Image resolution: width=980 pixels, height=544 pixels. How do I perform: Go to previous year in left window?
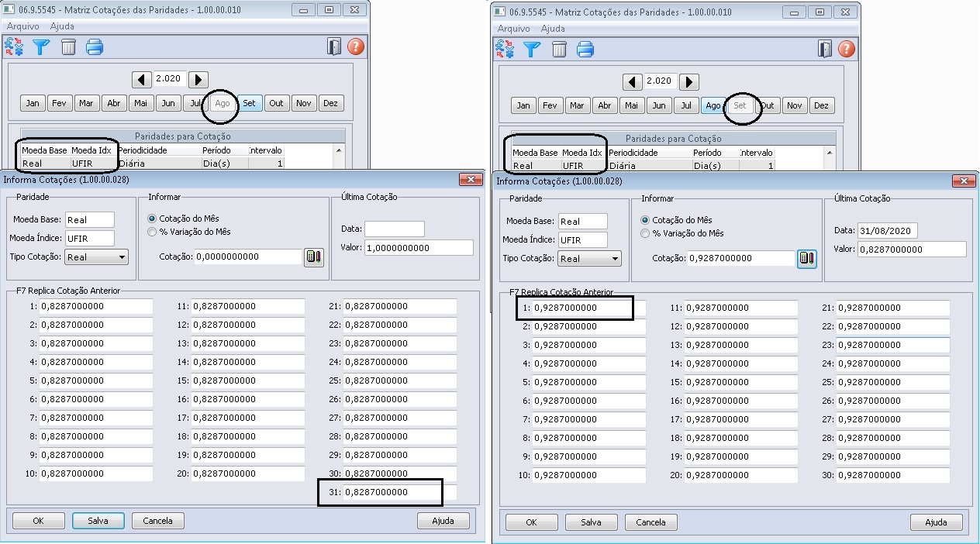pyautogui.click(x=142, y=79)
